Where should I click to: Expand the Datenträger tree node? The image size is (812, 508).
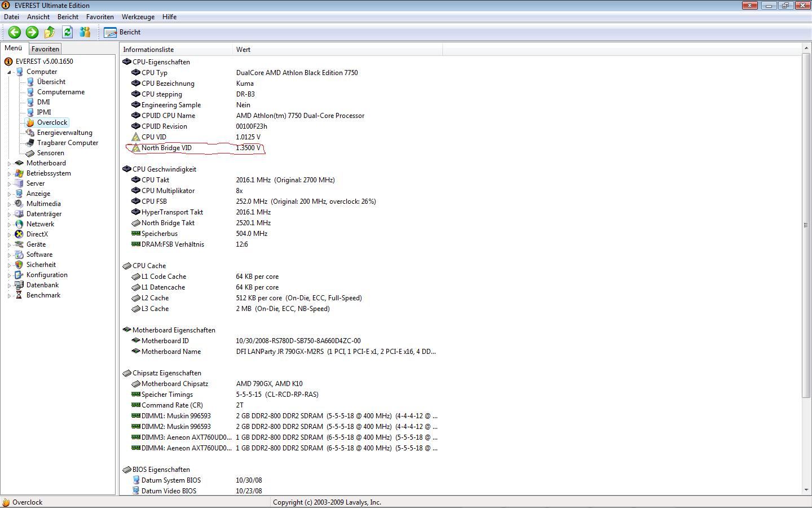[9, 214]
